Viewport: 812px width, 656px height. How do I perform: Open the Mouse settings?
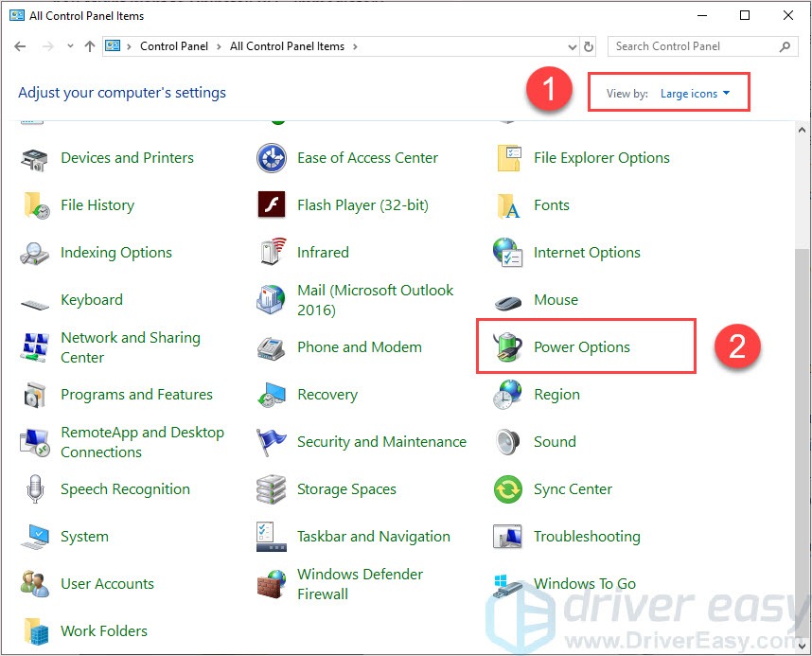pos(556,300)
